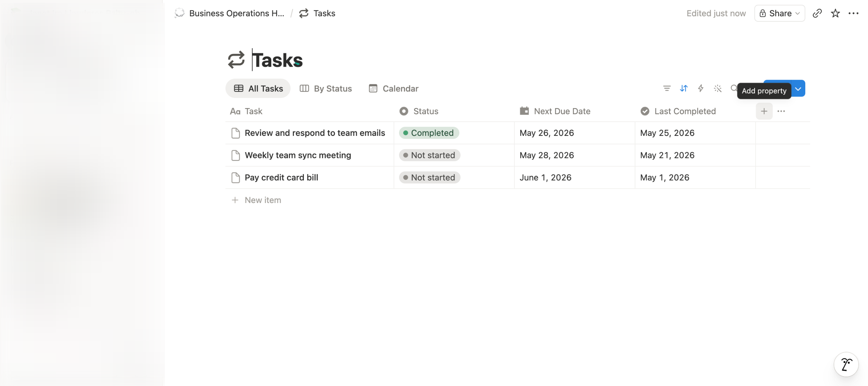
Task: Open column options three-dot icon
Action: (781, 111)
